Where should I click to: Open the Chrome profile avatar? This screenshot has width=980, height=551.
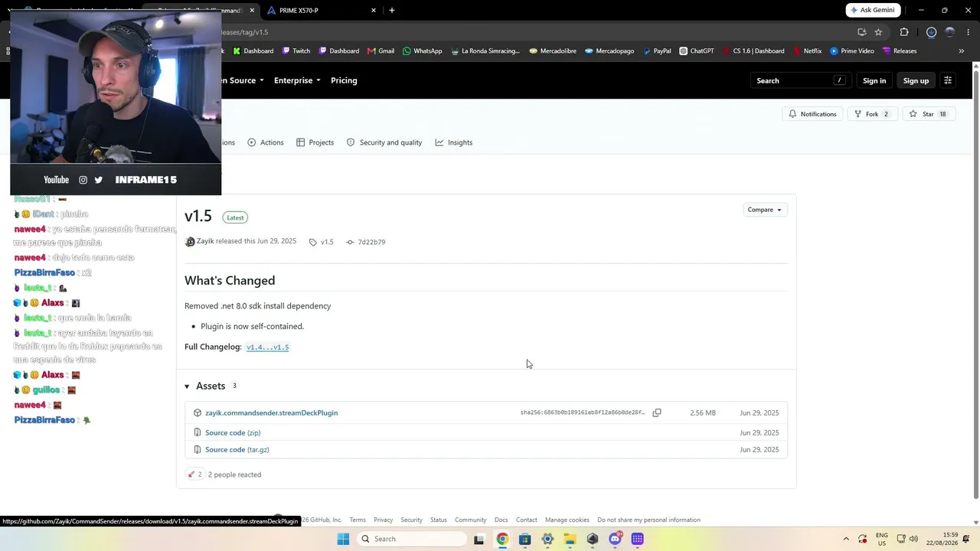(x=950, y=32)
